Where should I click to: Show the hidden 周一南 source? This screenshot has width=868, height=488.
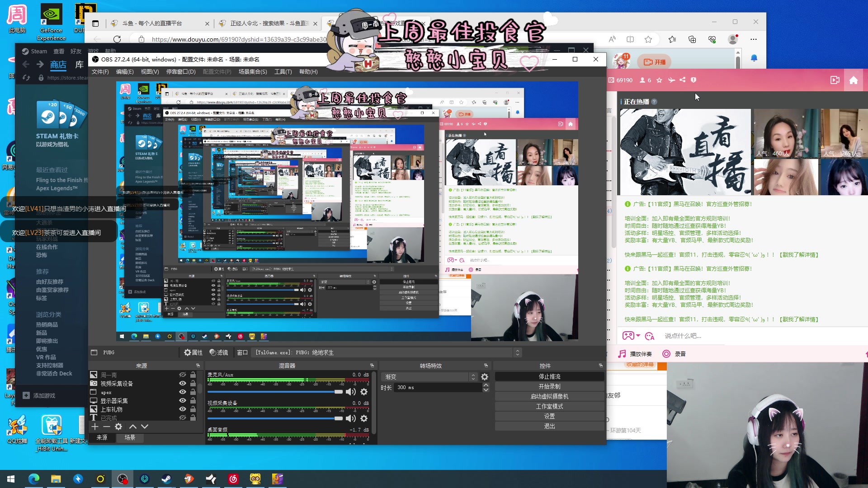coord(182,375)
